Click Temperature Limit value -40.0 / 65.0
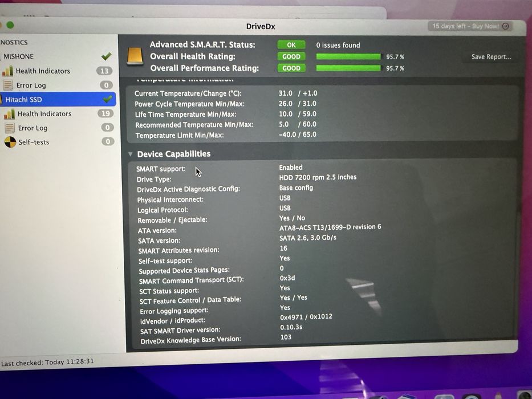 (x=298, y=135)
